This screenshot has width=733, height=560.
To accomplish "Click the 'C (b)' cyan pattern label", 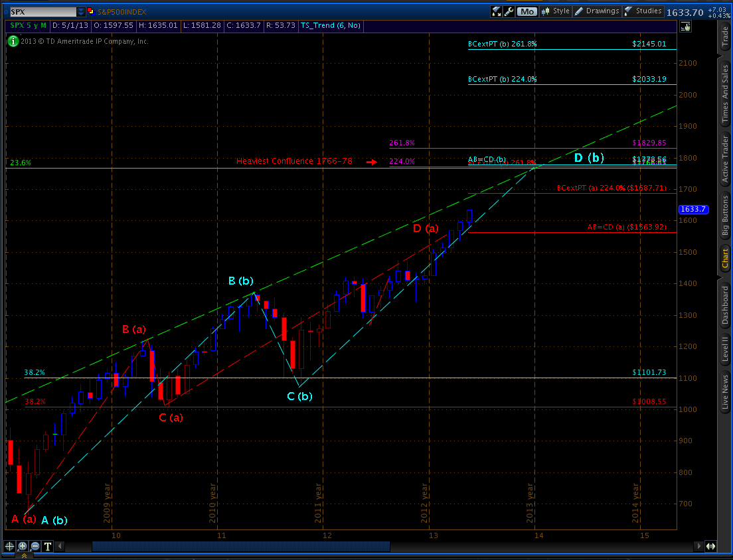I will (x=299, y=397).
